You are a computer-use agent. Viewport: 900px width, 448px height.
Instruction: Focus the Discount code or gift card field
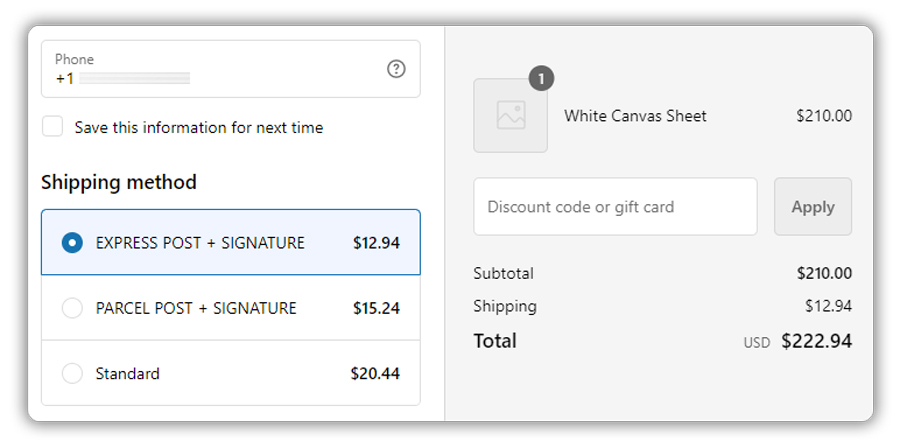(615, 207)
